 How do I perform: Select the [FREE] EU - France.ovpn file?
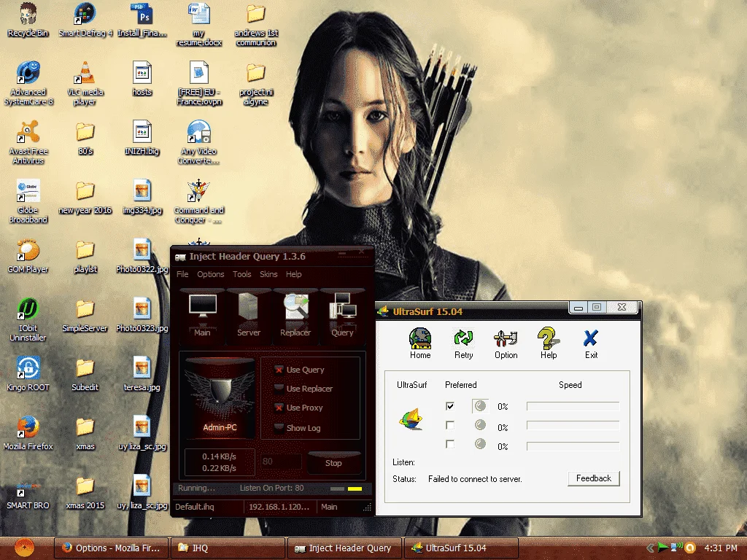click(198, 83)
